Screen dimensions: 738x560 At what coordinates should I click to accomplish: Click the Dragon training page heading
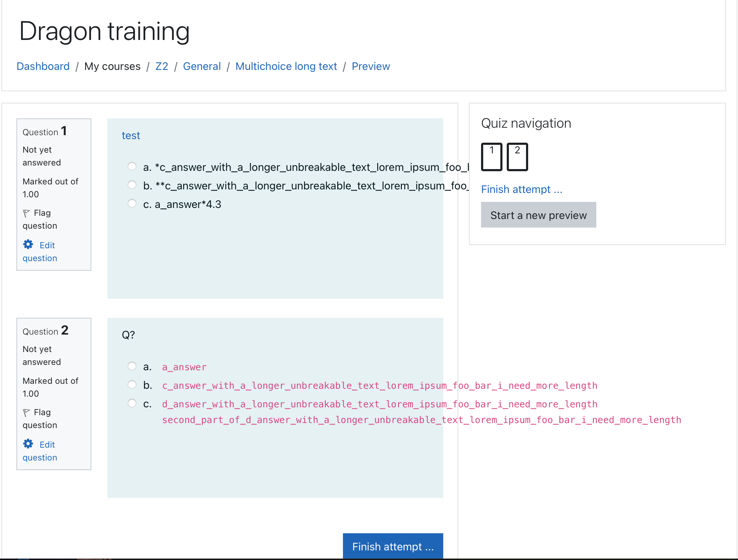pos(104,31)
